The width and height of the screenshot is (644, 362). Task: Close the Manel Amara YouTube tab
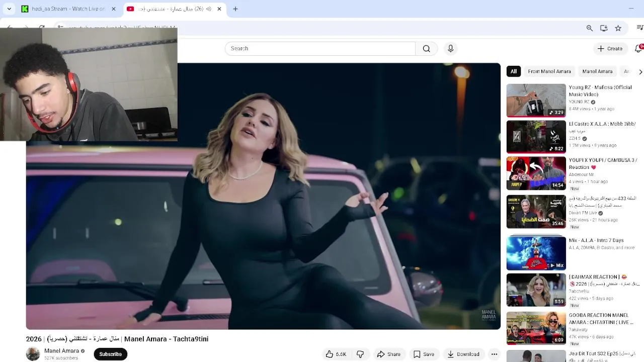tap(219, 9)
